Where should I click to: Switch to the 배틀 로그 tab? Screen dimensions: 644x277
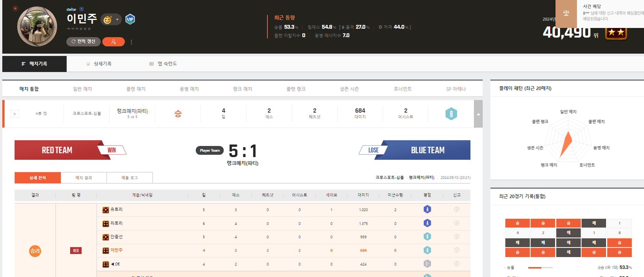click(129, 178)
